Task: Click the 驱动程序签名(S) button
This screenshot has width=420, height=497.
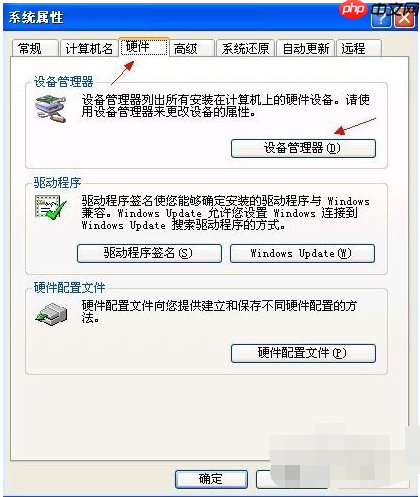Action: [x=149, y=253]
